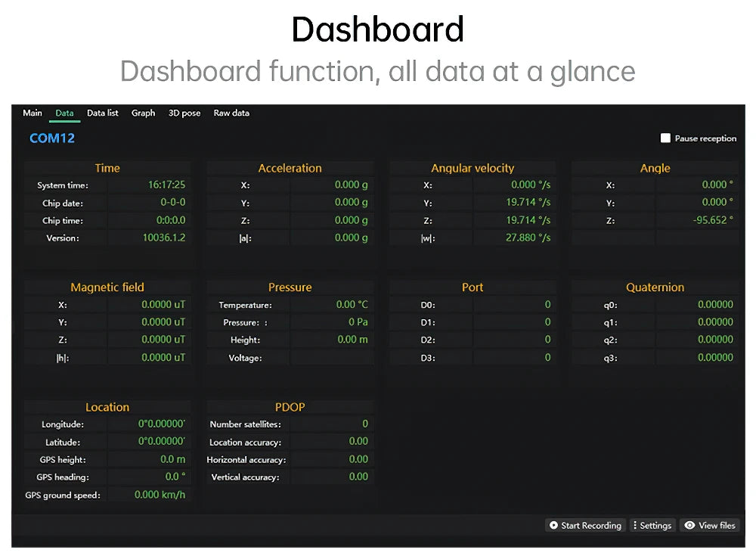Click the Pressure panel heading
The width and height of the screenshot is (756, 556).
[290, 287]
